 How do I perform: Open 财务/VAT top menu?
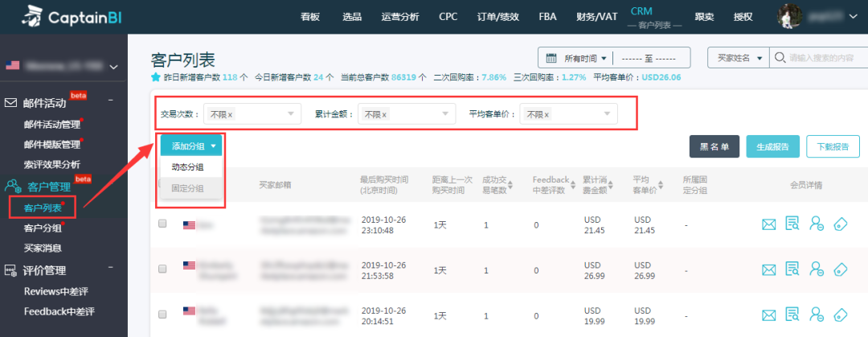coord(596,17)
